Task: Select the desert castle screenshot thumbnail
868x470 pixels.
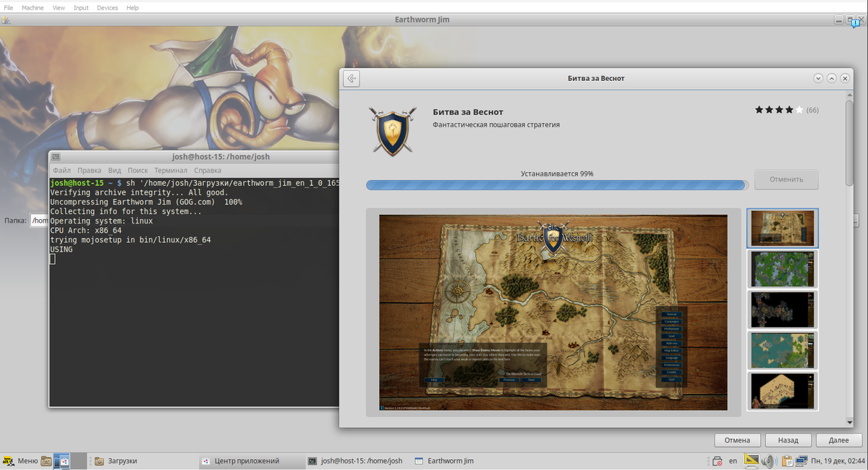Action: coord(782,390)
